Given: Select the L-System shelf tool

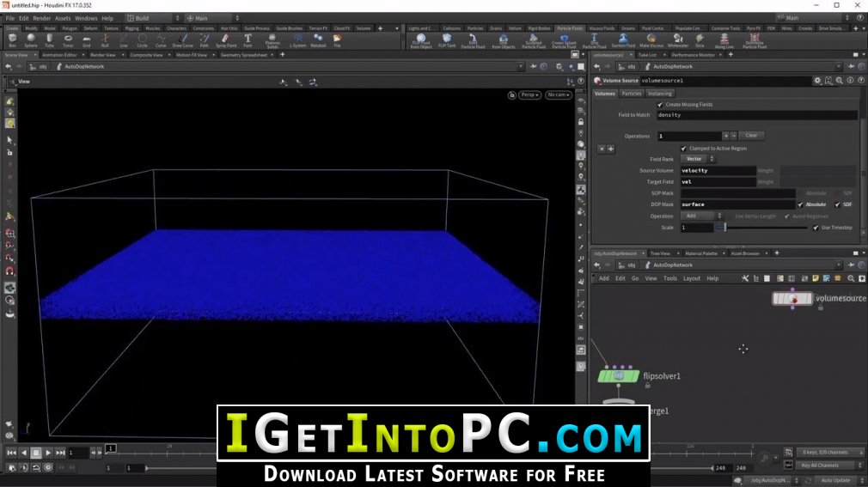Looking at the screenshot, I should click(298, 40).
